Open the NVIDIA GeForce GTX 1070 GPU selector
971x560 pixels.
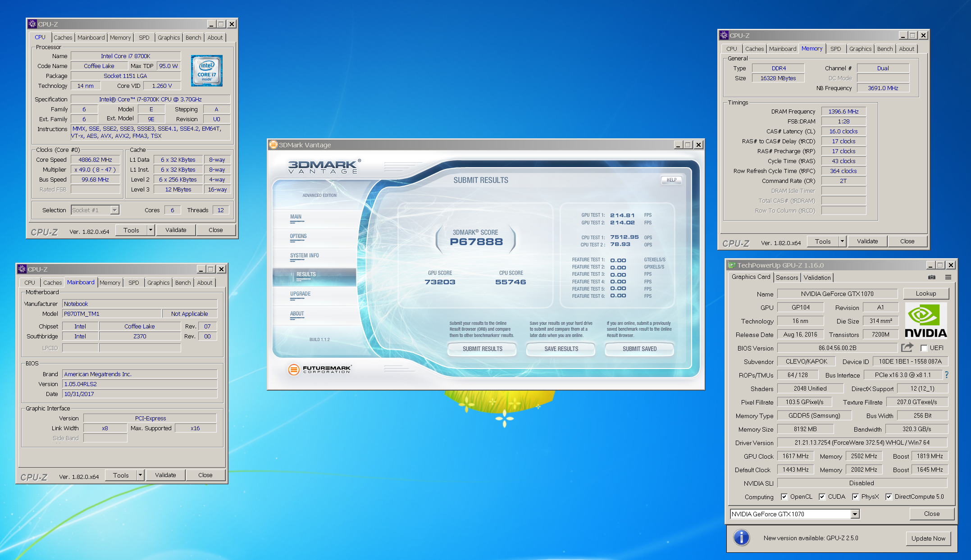(x=795, y=514)
